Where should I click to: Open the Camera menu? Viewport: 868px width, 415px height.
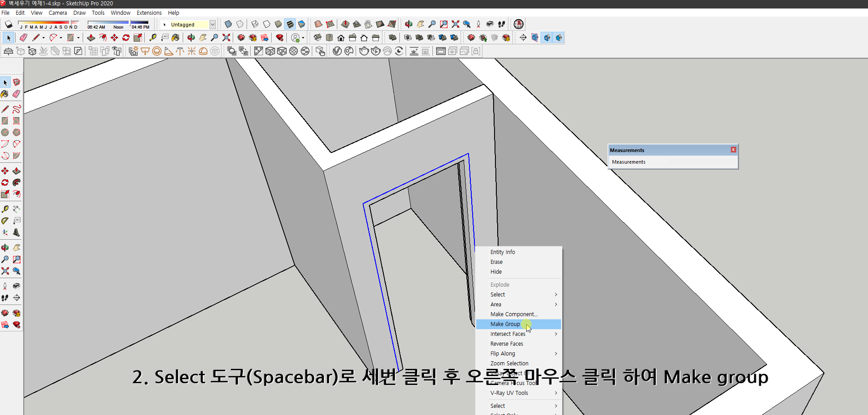(x=58, y=13)
